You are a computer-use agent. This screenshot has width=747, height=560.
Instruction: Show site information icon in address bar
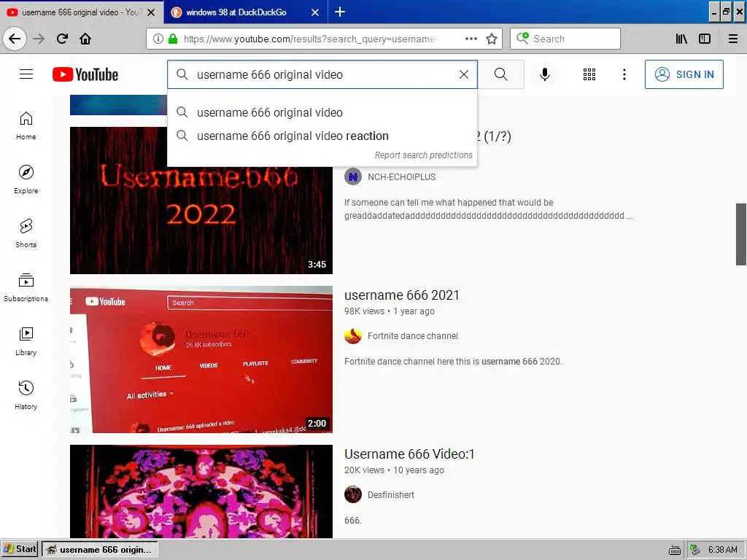158,39
